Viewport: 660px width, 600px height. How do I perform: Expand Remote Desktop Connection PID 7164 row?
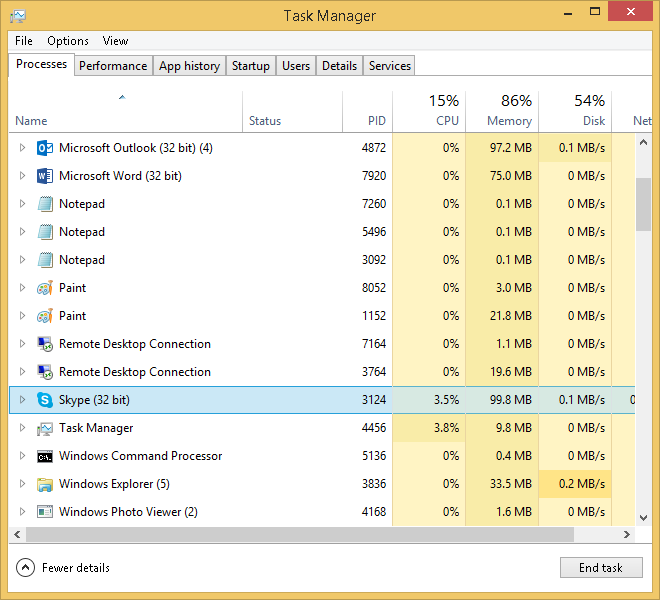pos(22,344)
